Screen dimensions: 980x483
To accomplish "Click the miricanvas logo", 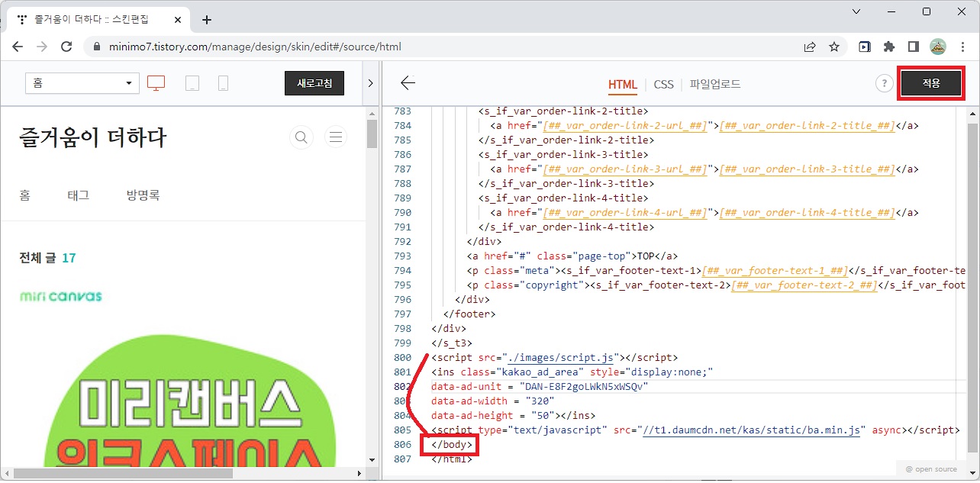I will 61,296.
